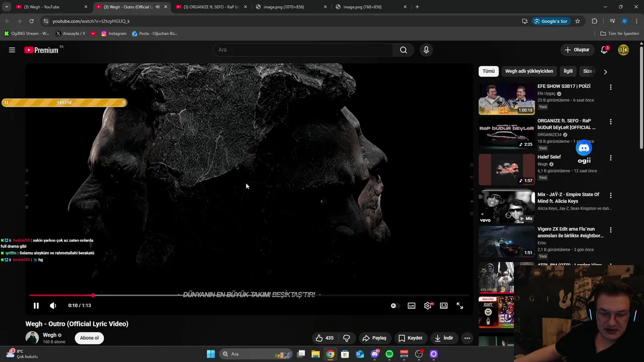This screenshot has width=644, height=362.
Task: Bookmark this page with the star
Action: [578, 21]
